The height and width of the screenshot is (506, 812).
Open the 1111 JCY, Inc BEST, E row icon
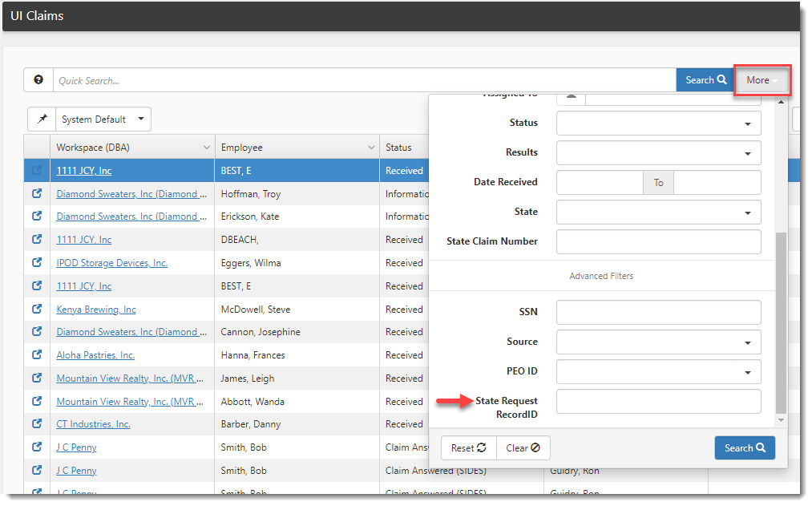(37, 171)
